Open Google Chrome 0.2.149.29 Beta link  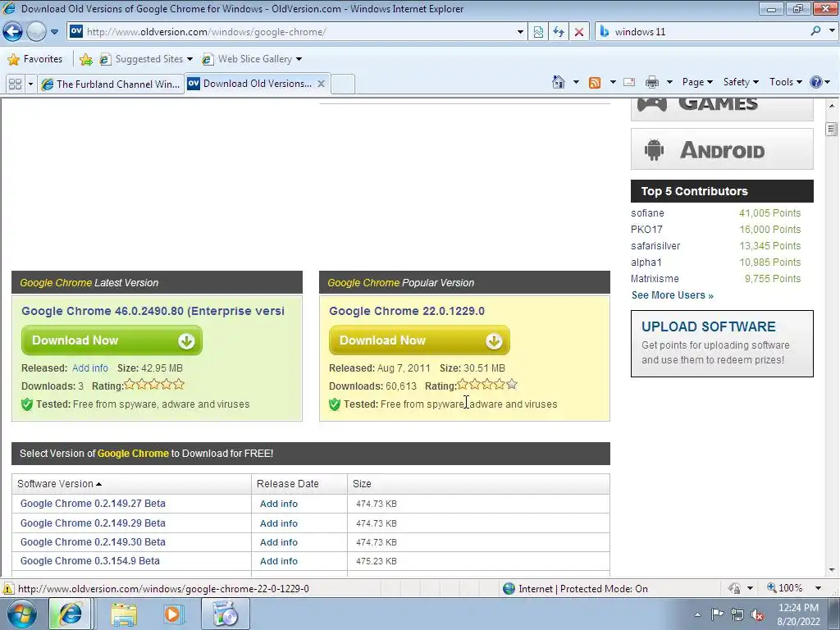pos(93,523)
